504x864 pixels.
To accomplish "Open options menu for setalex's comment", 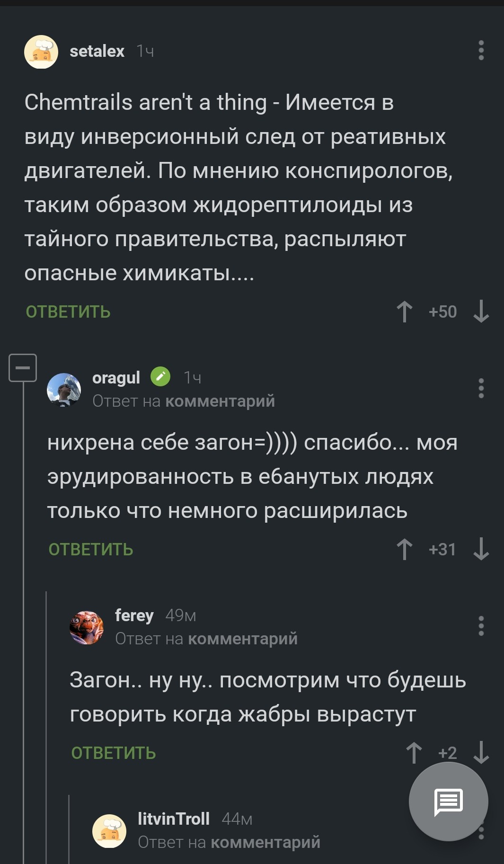I will 481,50.
